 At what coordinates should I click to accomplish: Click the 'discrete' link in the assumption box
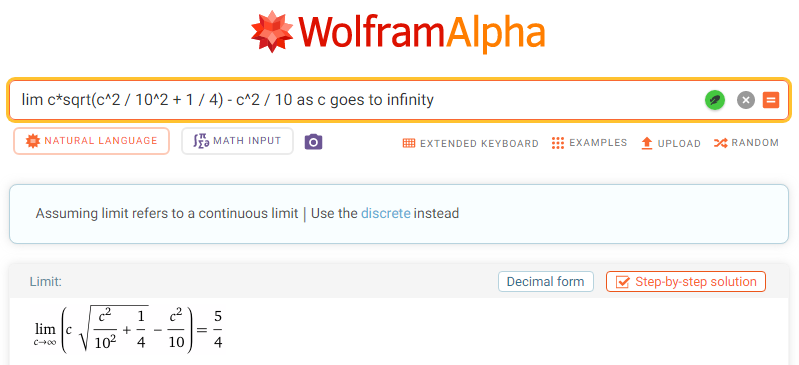pos(386,213)
